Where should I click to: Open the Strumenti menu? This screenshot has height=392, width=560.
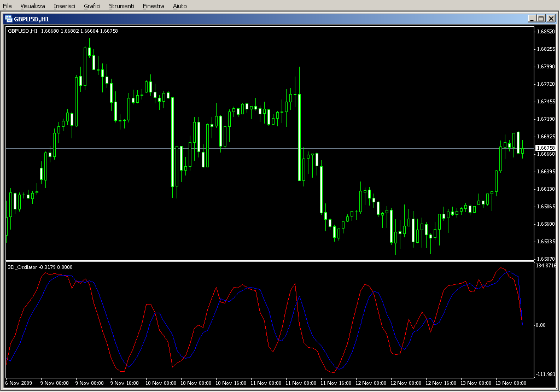[x=121, y=6]
